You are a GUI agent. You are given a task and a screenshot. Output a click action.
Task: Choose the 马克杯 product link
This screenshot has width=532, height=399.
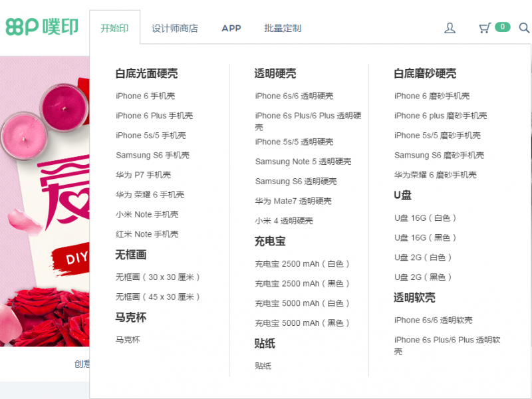click(x=128, y=340)
